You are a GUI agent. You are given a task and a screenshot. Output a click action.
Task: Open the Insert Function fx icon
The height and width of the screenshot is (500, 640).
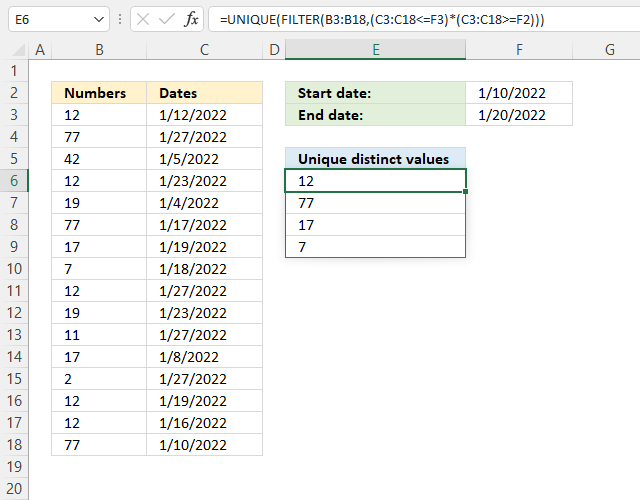(x=191, y=19)
